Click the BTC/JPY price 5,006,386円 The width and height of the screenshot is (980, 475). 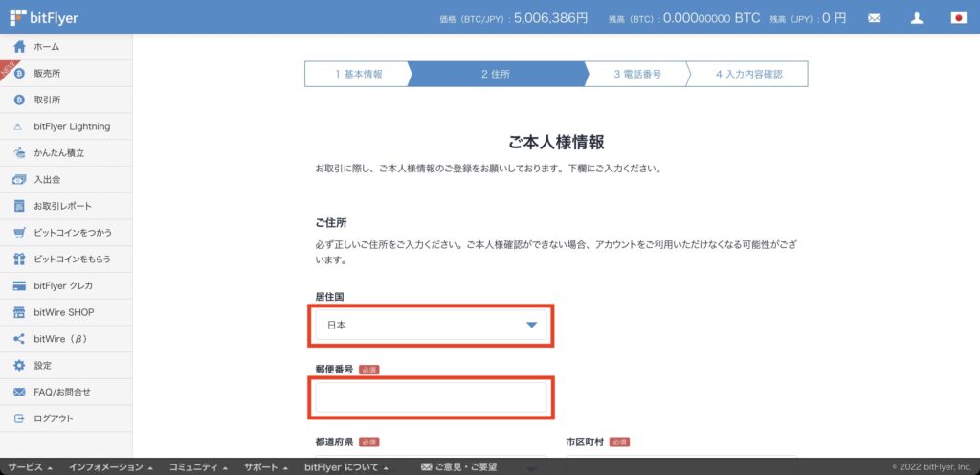pos(550,18)
